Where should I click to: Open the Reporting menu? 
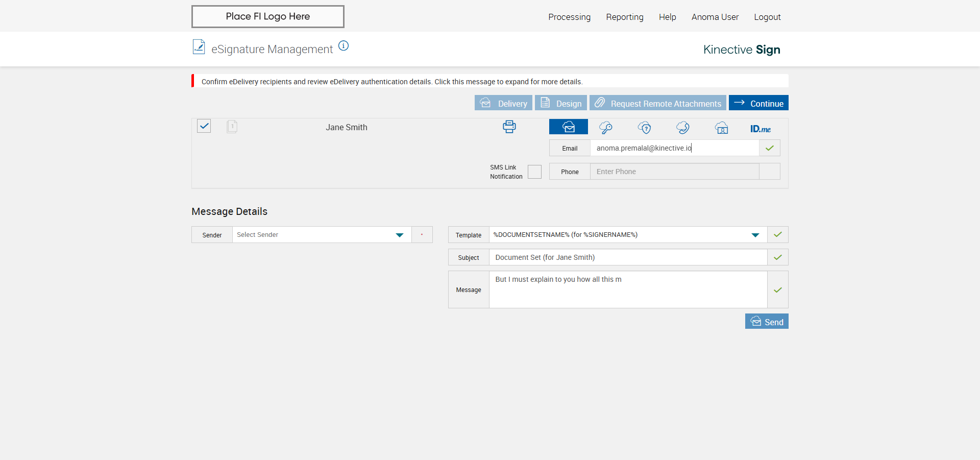point(624,17)
